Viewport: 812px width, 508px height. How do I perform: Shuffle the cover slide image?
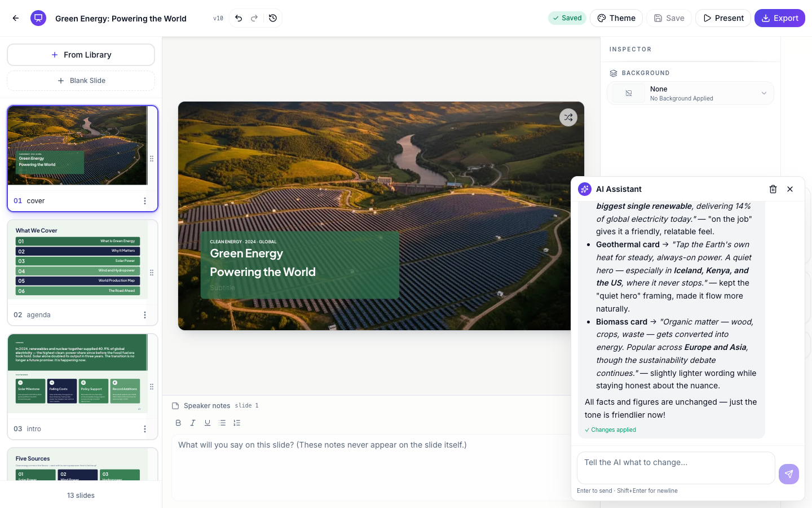pyautogui.click(x=568, y=117)
